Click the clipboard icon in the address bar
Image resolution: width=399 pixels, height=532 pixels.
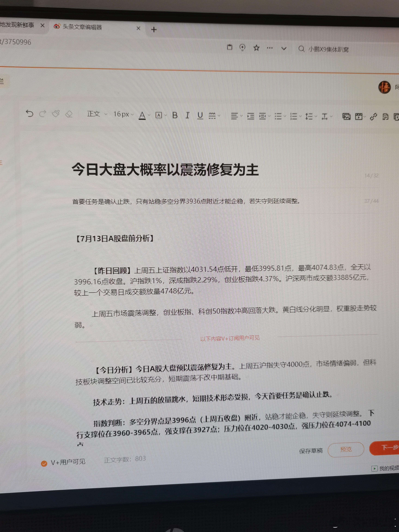coord(230,47)
